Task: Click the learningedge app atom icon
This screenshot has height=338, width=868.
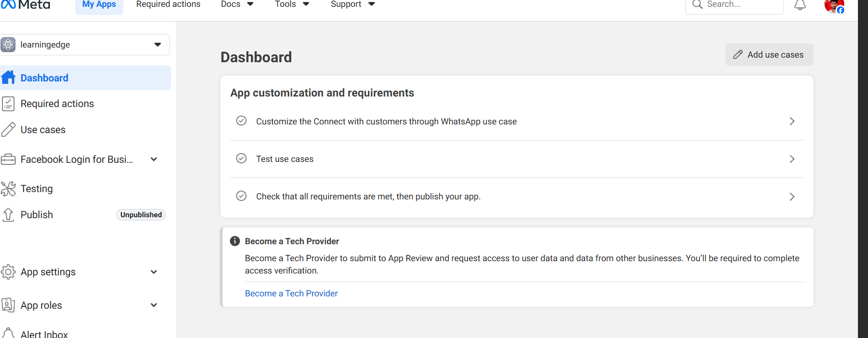Action: 8,45
